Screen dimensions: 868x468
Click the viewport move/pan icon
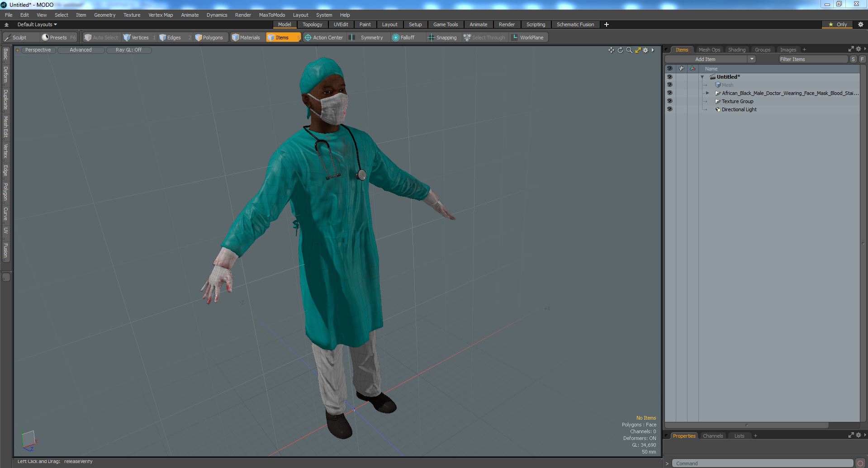tap(611, 50)
